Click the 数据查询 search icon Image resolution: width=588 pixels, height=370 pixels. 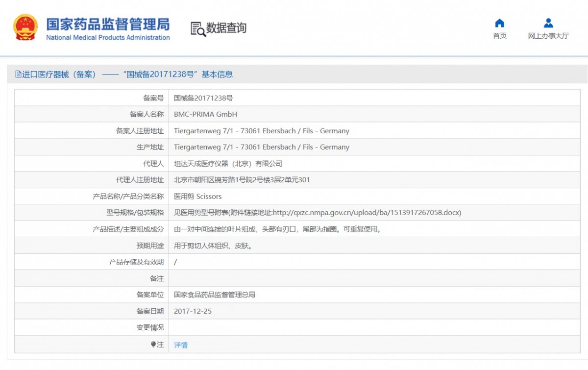point(198,29)
